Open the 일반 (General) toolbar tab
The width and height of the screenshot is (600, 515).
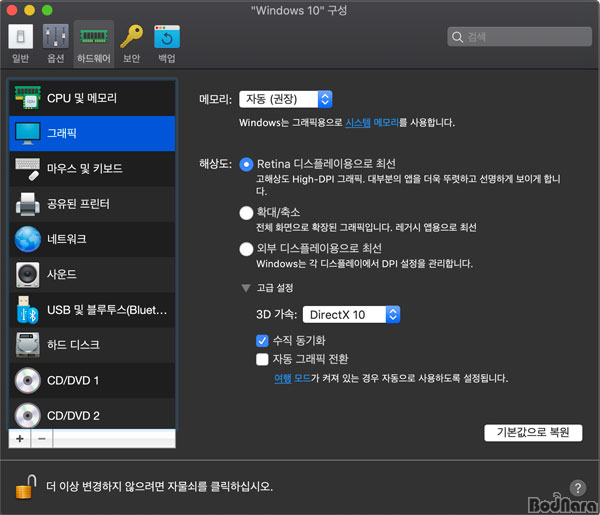point(21,43)
